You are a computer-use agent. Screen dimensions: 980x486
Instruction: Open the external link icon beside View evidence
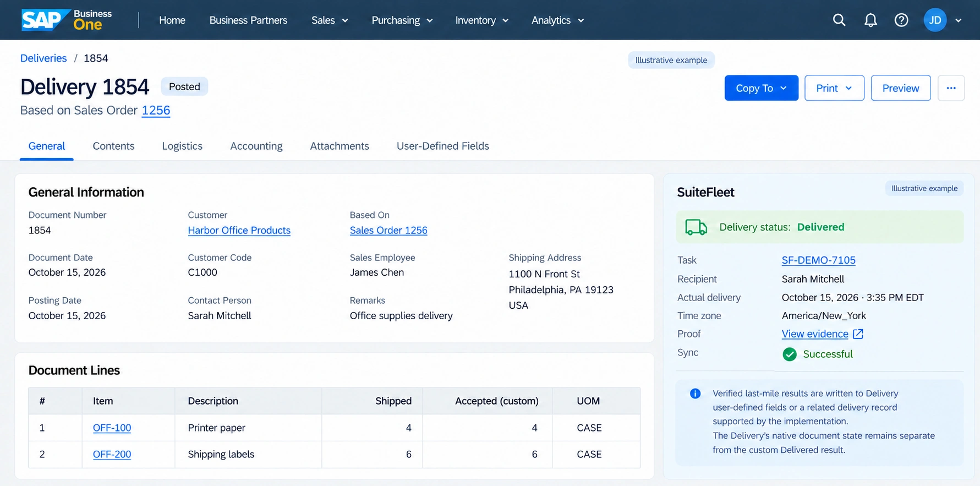pos(858,334)
